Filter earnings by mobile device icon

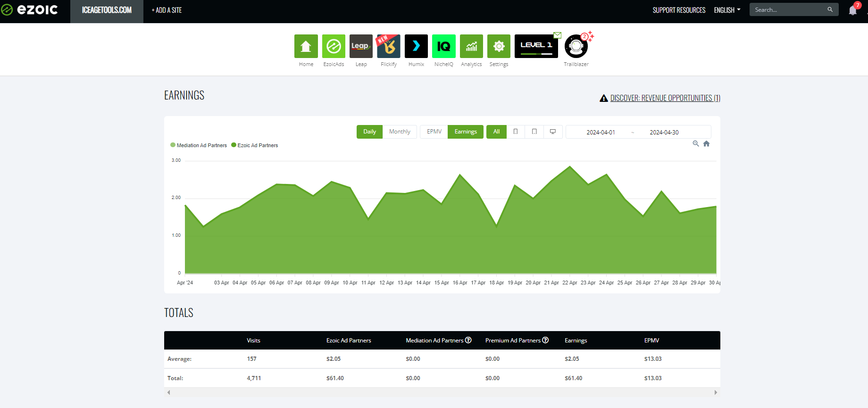coord(516,132)
